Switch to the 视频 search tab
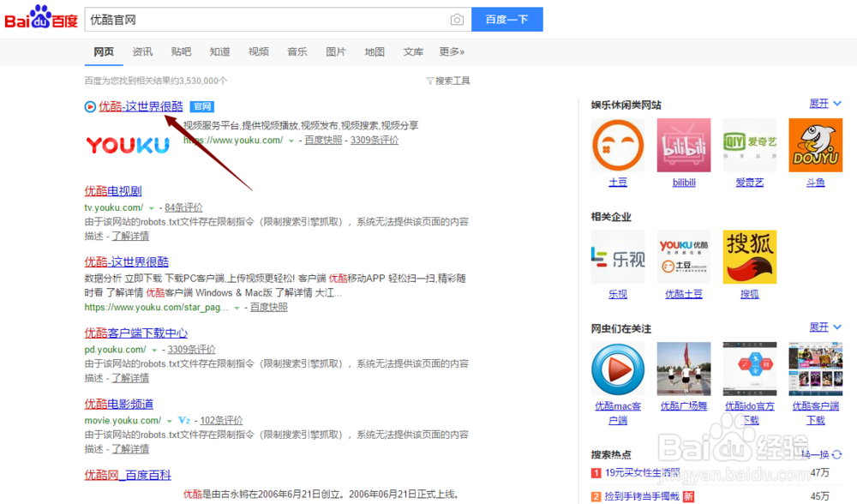The image size is (857, 504). 258,51
